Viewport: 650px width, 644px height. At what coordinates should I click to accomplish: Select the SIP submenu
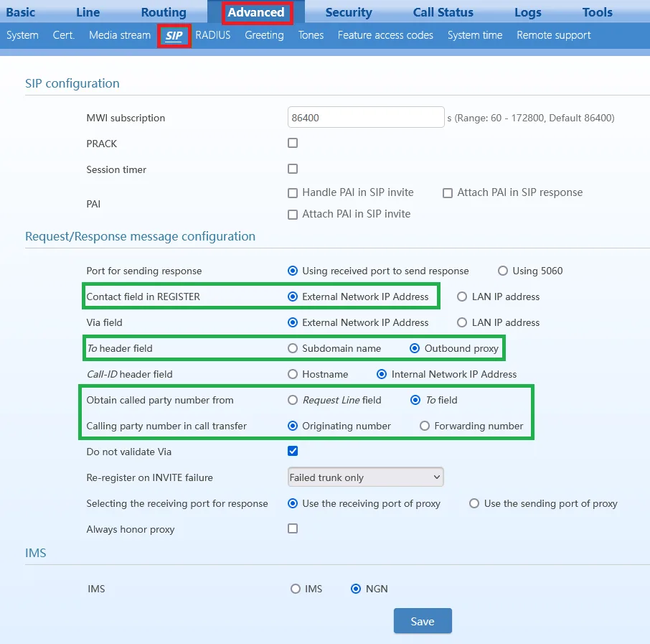174,36
